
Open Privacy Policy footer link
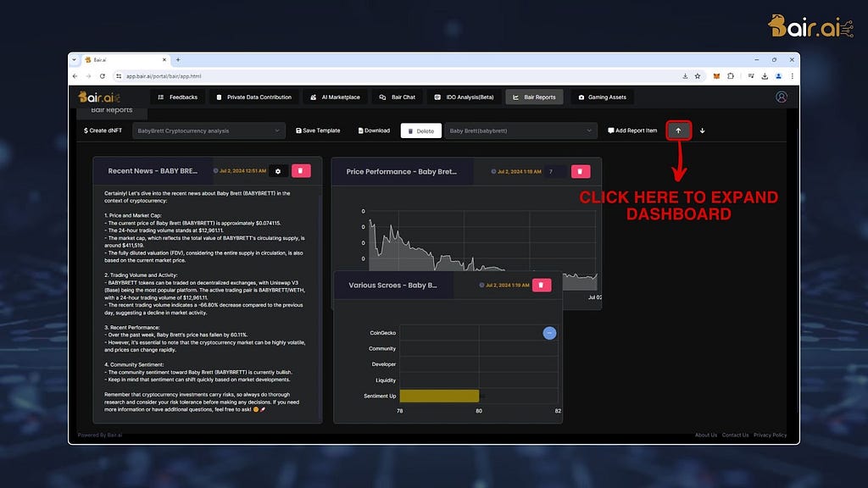(x=770, y=435)
